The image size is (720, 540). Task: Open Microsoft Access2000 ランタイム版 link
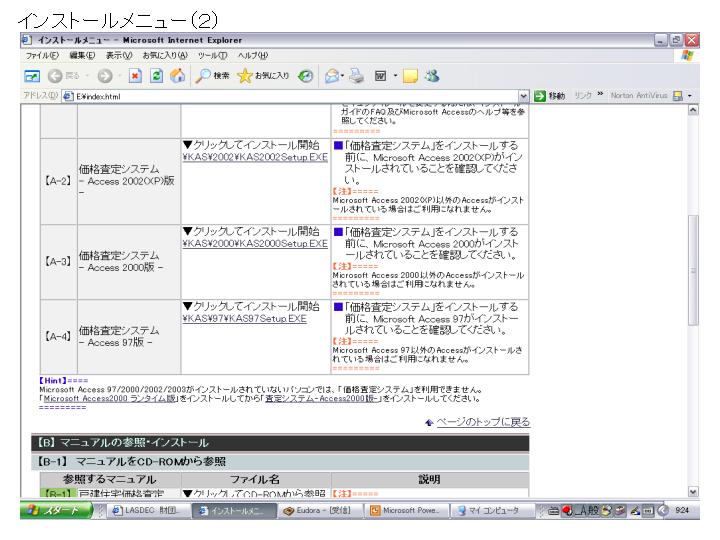click(x=110, y=399)
